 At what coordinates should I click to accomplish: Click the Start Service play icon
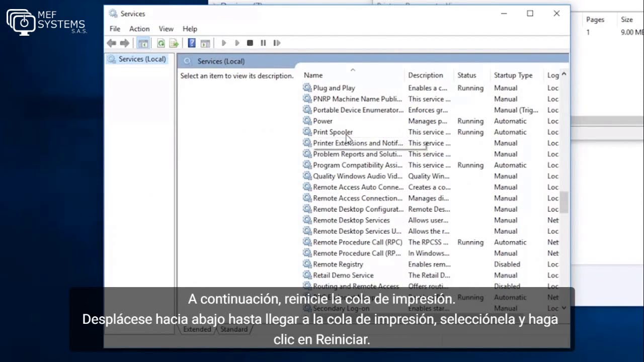[x=224, y=43]
